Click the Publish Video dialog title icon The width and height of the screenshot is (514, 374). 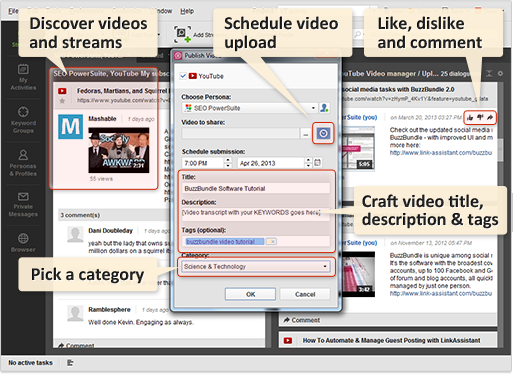(x=178, y=56)
